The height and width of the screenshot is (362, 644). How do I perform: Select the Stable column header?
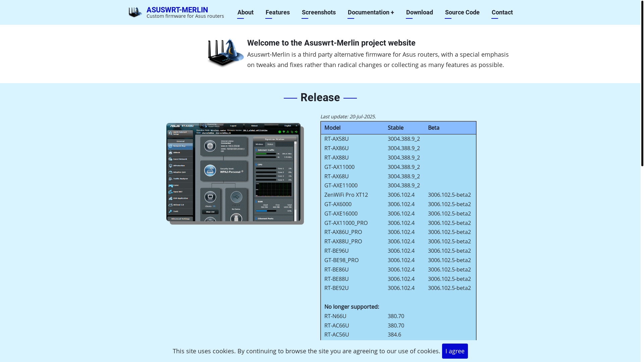point(396,128)
